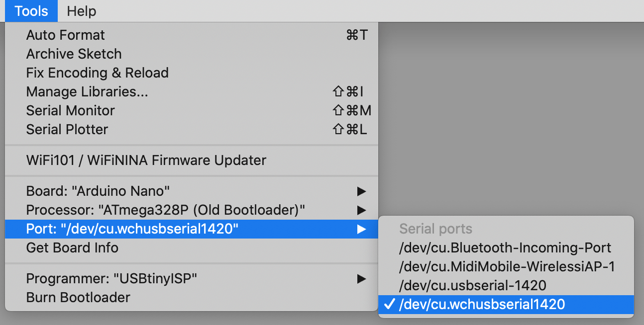
Task: Expand the Processor ATmega328P submenu arrow
Action: (362, 210)
